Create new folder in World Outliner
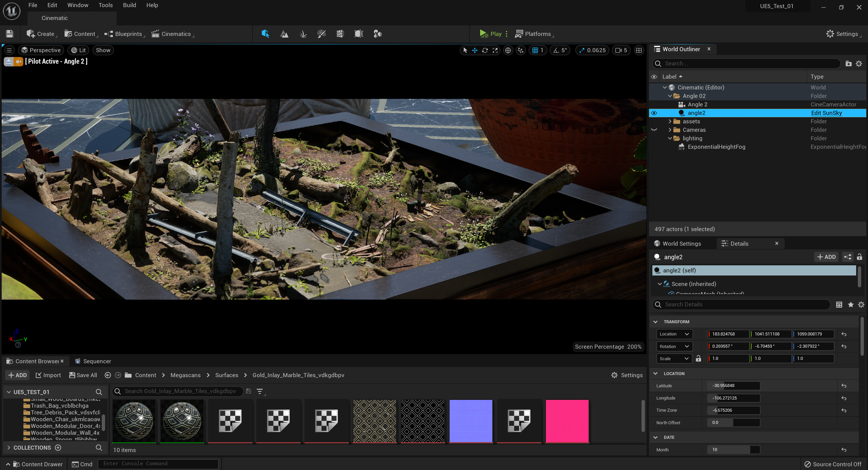Screen dimensions: 868x470 click(x=848, y=63)
